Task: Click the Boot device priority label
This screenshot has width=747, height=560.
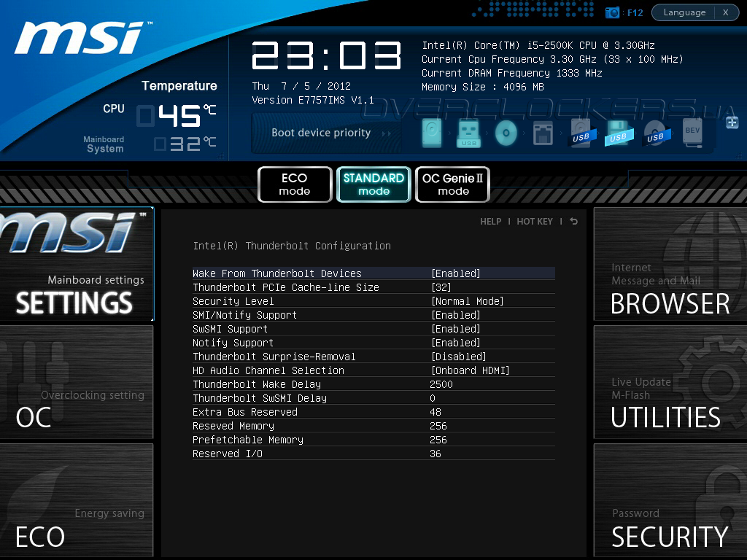Action: pos(321,133)
